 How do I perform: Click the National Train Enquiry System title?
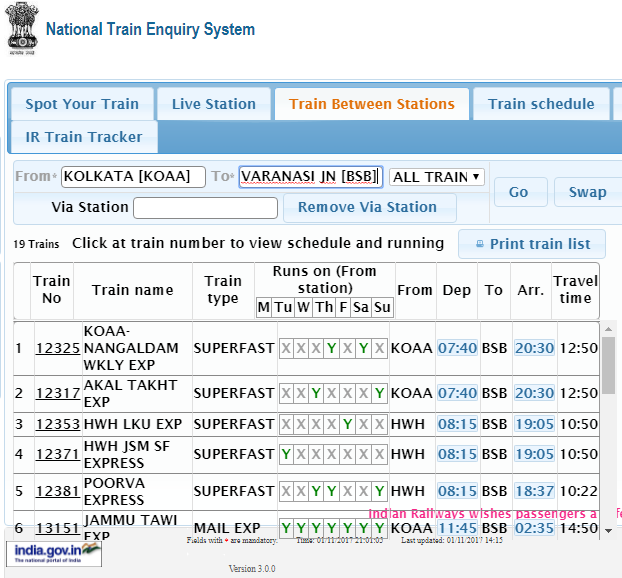[150, 29]
